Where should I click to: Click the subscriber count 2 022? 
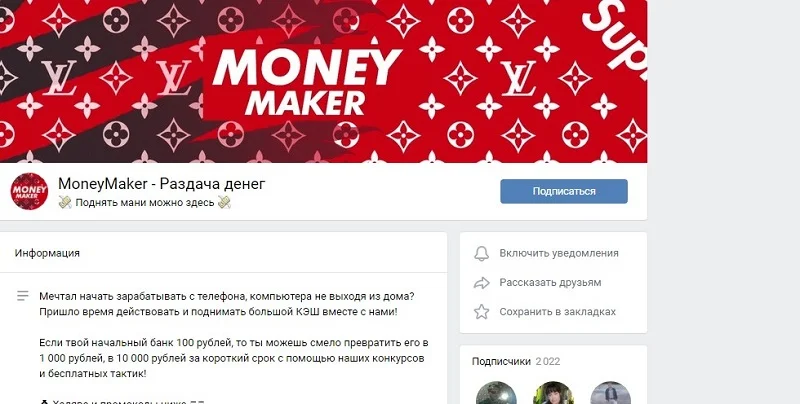click(547, 361)
